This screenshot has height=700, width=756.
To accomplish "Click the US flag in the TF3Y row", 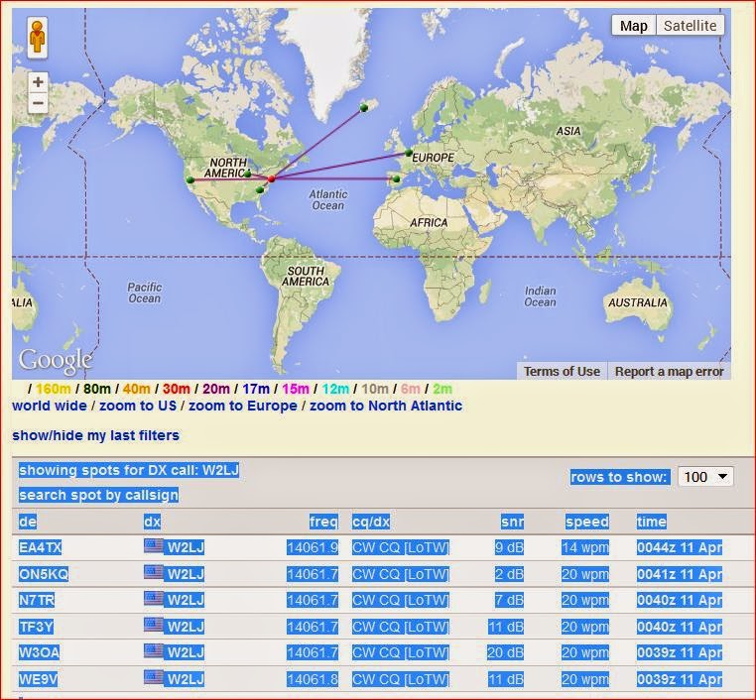I will 154,625.
